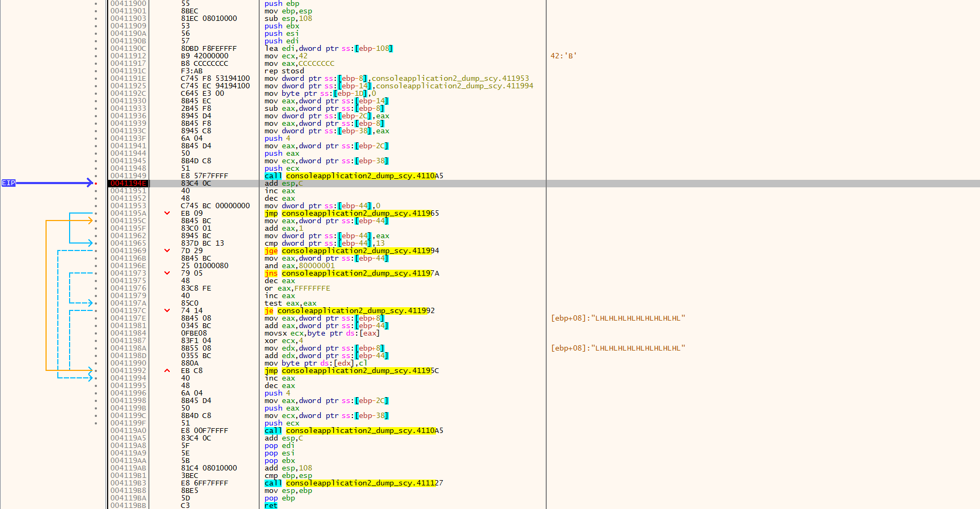The height and width of the screenshot is (509, 980).
Task: Select opcode bytes E8 57F7FFFF
Action: [204, 176]
